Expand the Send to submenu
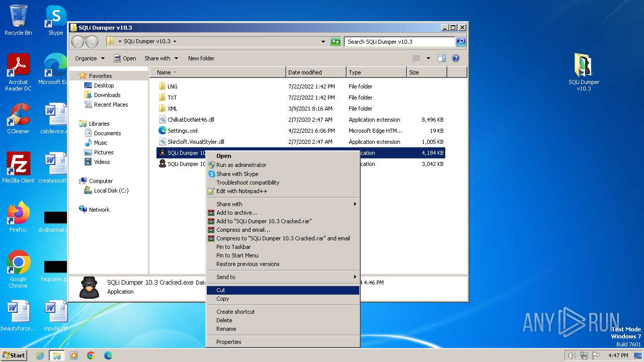 point(283,277)
